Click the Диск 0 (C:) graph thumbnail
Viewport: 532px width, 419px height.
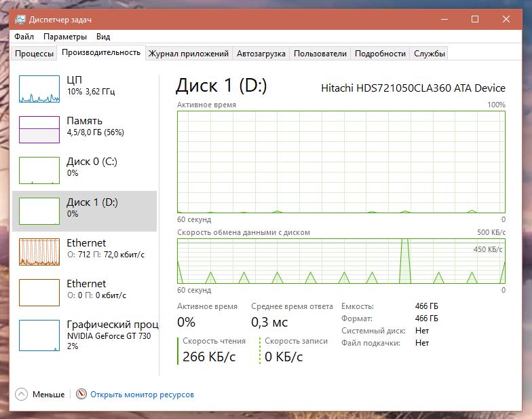39,170
